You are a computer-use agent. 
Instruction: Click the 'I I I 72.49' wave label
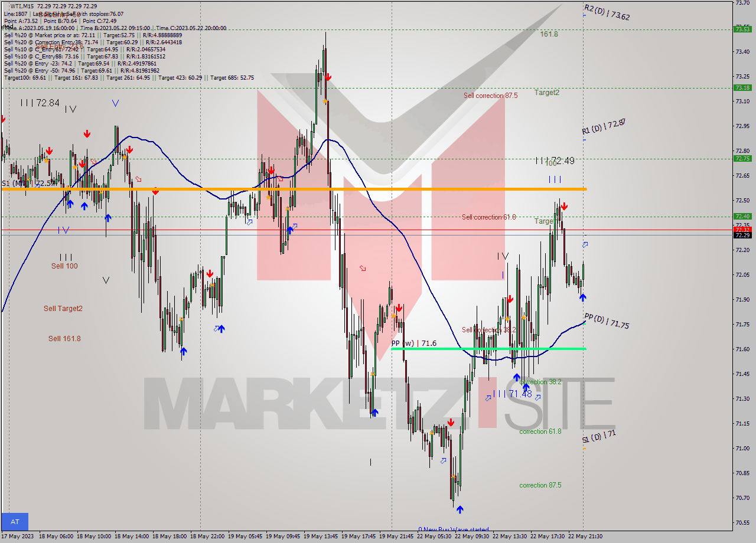(555, 161)
